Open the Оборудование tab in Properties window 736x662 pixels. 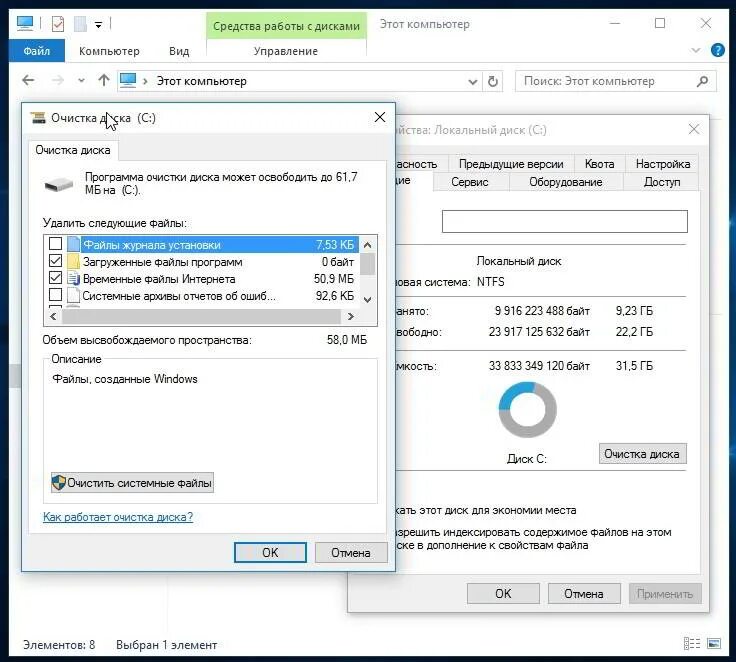click(x=566, y=182)
